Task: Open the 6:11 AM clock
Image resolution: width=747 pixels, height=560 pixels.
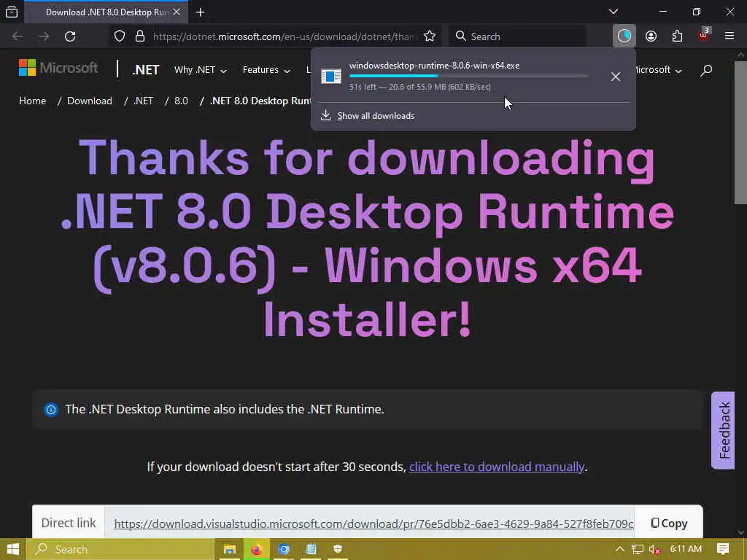Action: tap(686, 549)
